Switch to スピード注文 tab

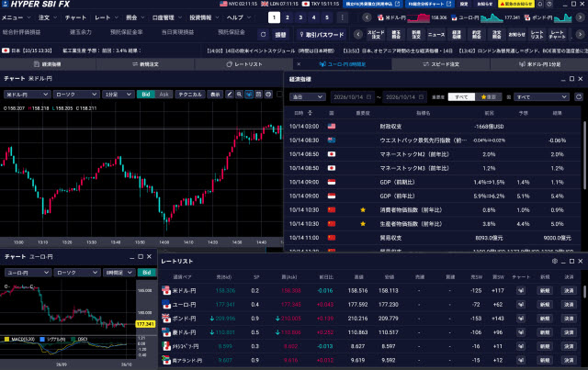click(x=441, y=64)
